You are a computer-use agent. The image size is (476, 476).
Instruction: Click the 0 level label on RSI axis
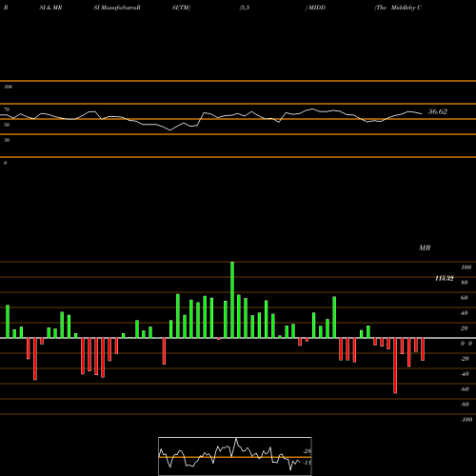click(5, 163)
